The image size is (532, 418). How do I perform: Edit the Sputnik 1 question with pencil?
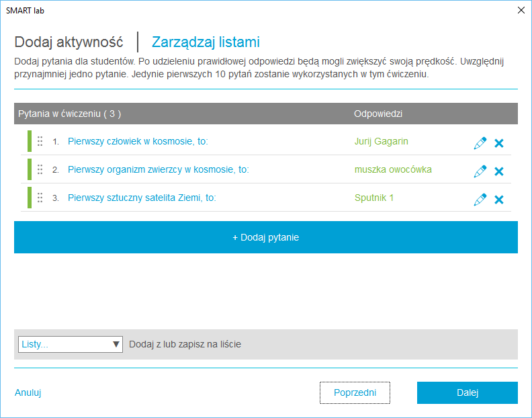pos(480,200)
